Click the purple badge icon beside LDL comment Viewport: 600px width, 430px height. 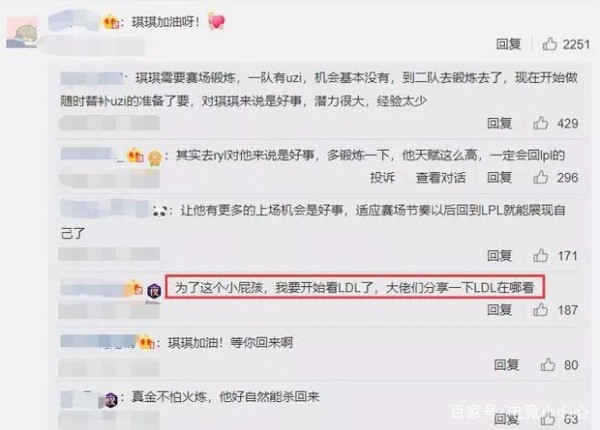click(154, 292)
